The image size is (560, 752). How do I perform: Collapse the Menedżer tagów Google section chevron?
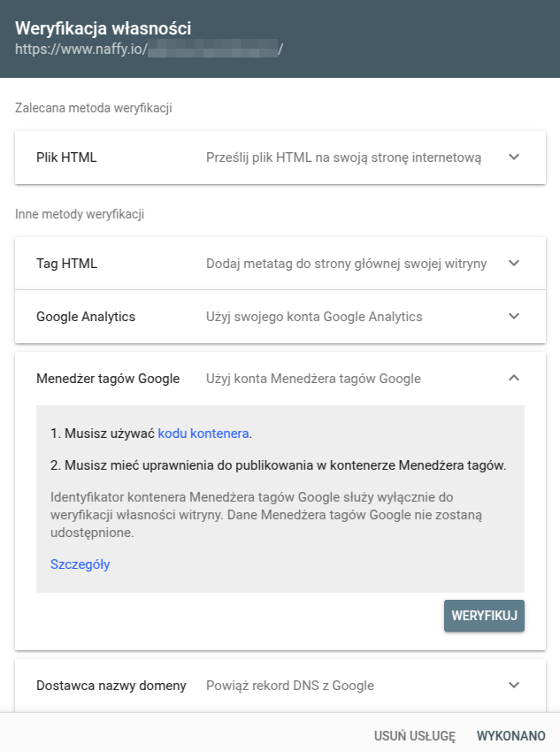[514, 379]
